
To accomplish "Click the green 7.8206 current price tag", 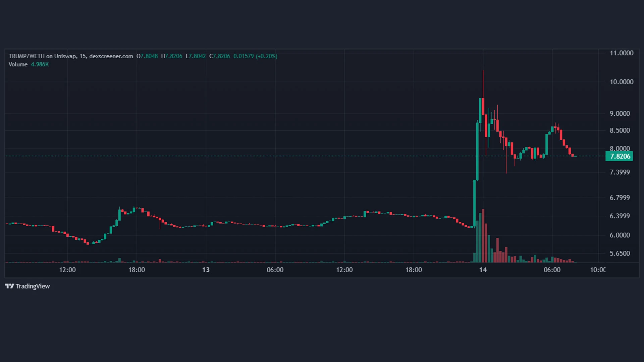I will point(619,156).
